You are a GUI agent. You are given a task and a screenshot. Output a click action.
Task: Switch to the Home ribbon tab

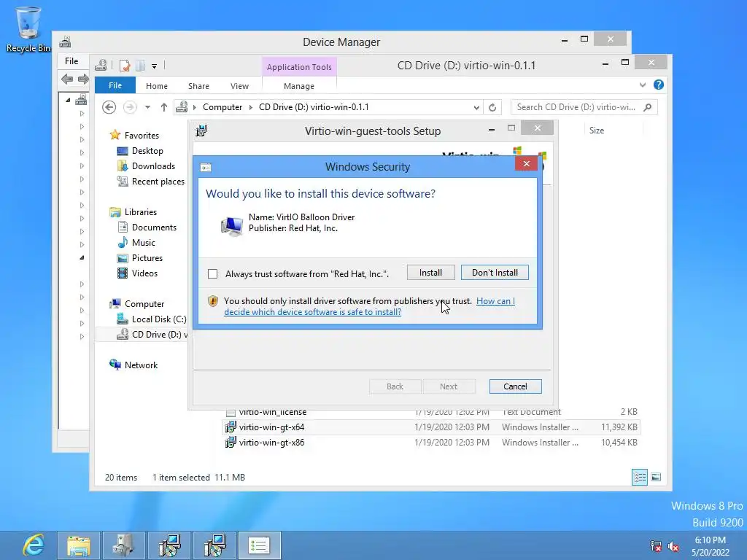tap(156, 86)
